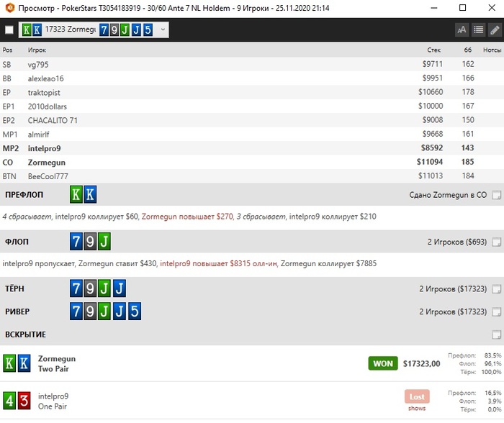Click the green 4 card of intelpro9
The image size is (504, 423).
coord(9,401)
